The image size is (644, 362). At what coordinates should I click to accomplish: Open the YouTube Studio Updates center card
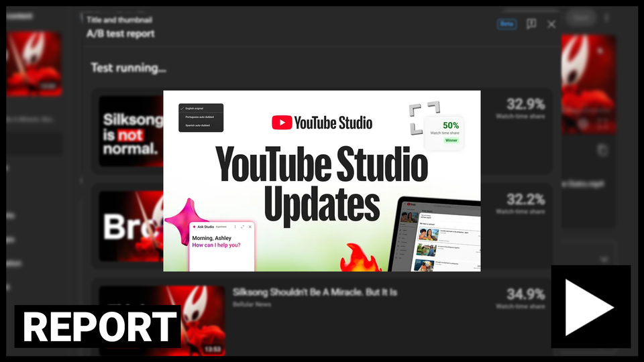click(x=322, y=181)
